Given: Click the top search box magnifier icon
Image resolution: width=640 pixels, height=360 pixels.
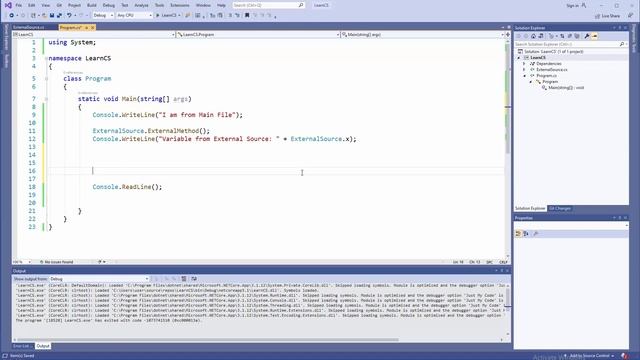Looking at the screenshot, I should [301, 5].
